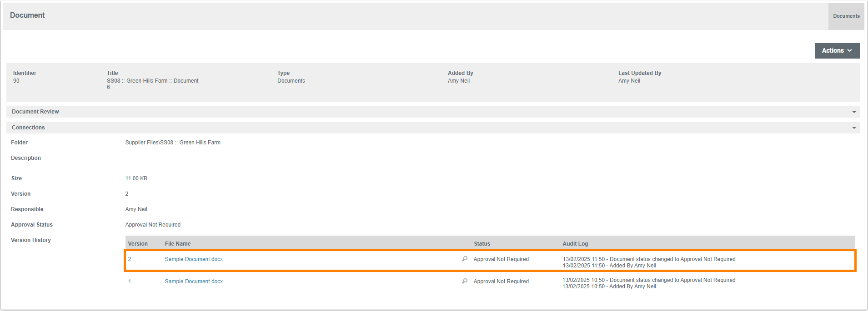Download Sample Document.docx from version 2 row
Viewport: 868px width, 311px height.
[x=194, y=259]
